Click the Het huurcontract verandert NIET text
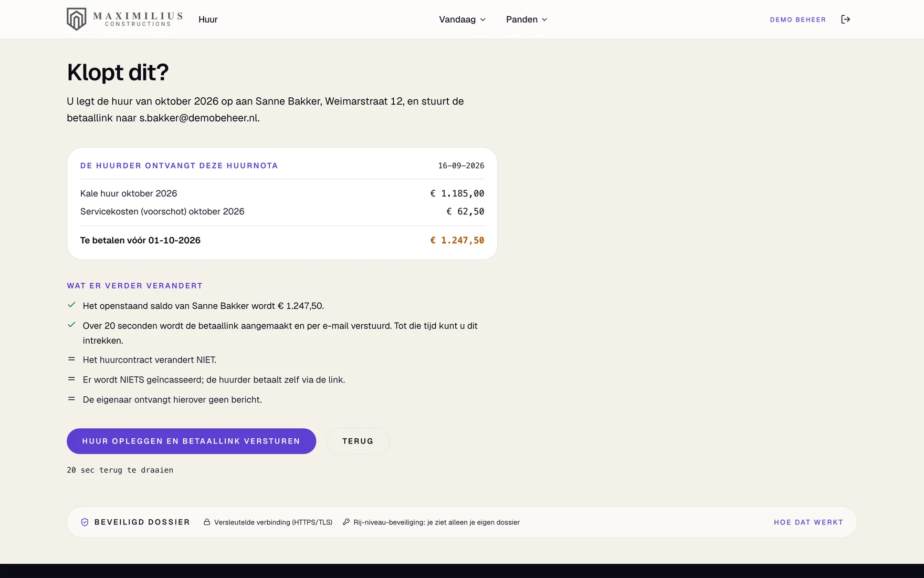This screenshot has height=578, width=924. pyautogui.click(x=150, y=360)
